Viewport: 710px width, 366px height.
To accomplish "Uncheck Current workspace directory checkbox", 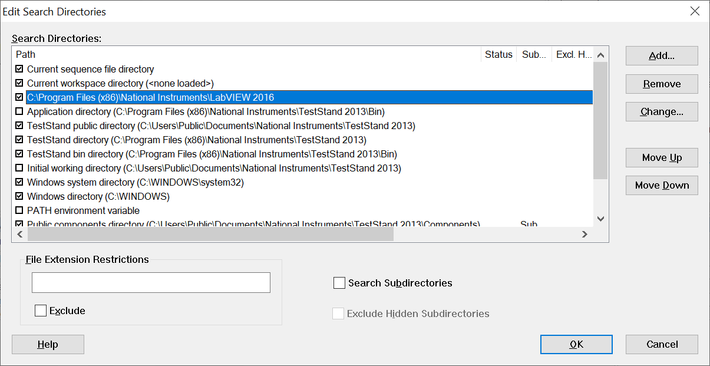I will point(19,83).
